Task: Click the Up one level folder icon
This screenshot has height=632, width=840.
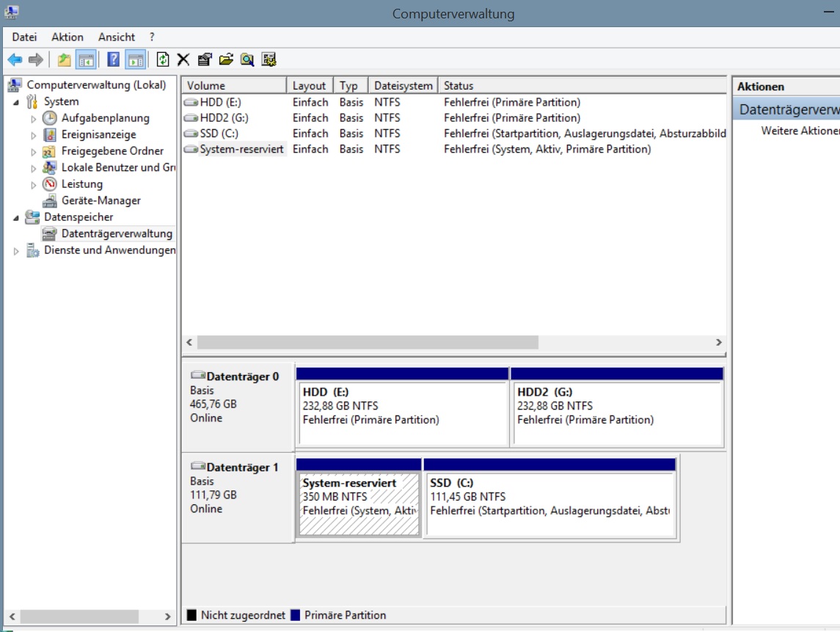Action: pos(65,59)
